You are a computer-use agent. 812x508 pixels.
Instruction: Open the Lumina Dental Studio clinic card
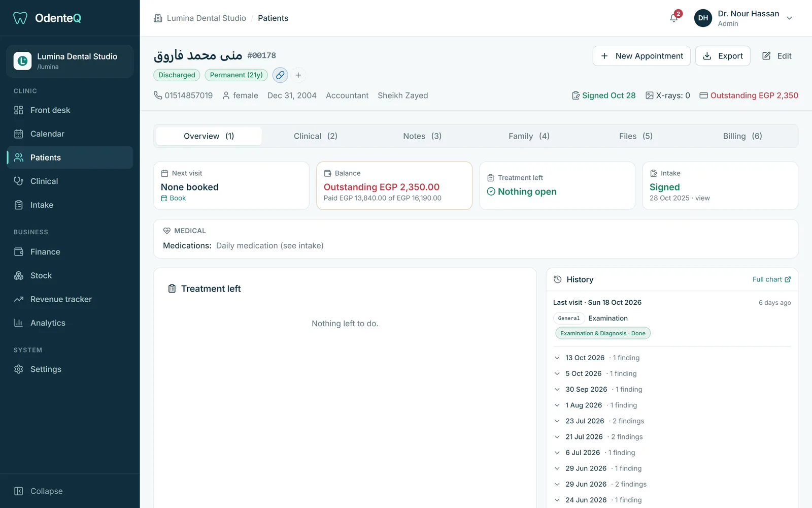(x=70, y=61)
